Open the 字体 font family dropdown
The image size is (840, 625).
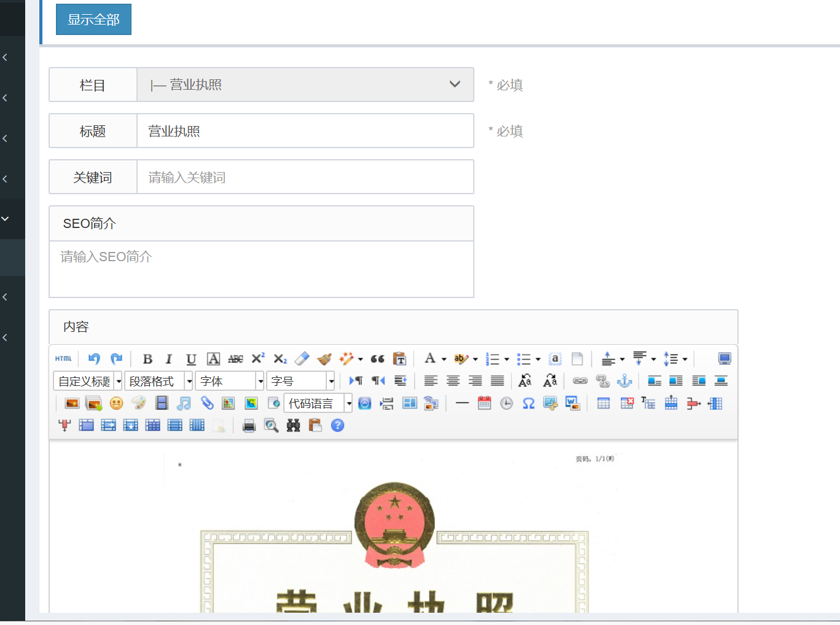pyautogui.click(x=230, y=381)
